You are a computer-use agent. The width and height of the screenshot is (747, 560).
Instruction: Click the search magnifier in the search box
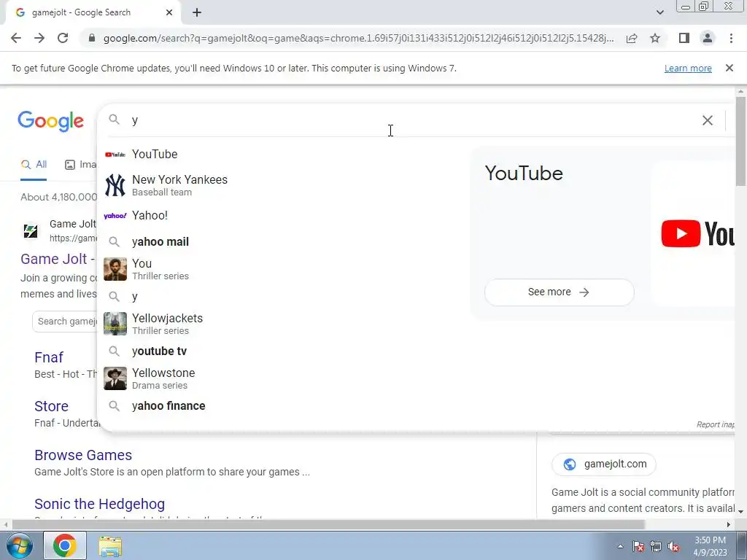coord(115,120)
